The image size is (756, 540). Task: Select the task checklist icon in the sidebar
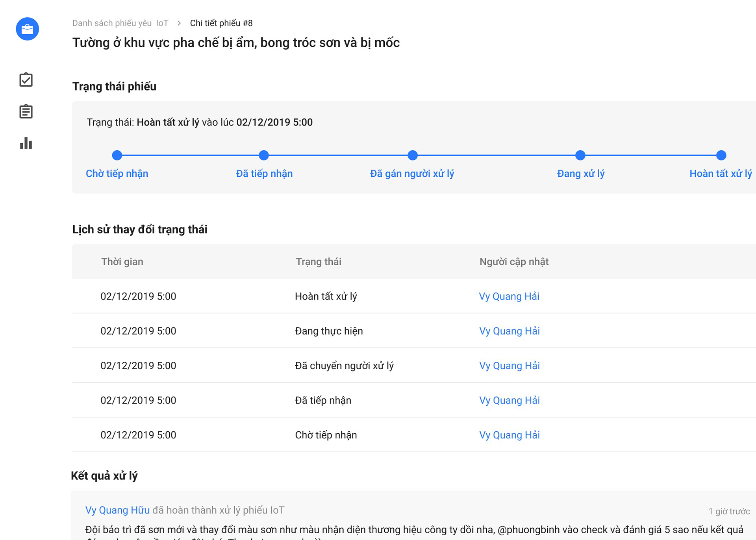click(26, 80)
